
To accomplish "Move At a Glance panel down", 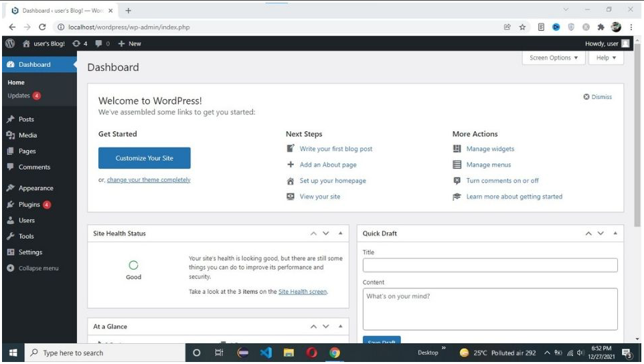I will point(326,327).
